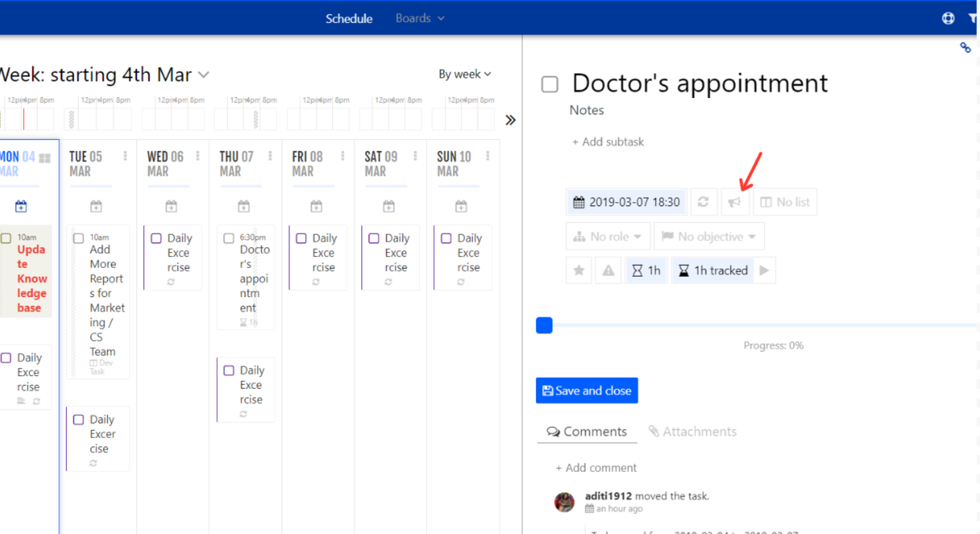Open the By week view dropdown
The width and height of the screenshot is (980, 534).
point(465,74)
